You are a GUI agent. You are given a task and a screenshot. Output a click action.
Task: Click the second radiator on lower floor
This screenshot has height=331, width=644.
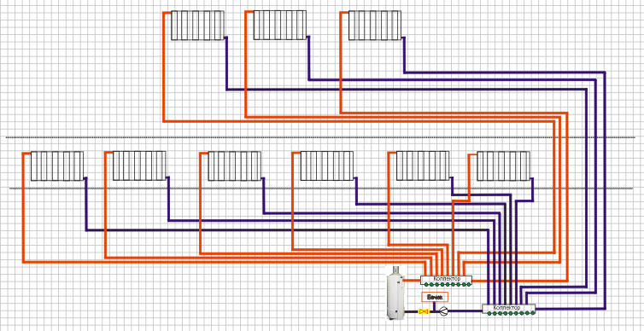[139, 166]
